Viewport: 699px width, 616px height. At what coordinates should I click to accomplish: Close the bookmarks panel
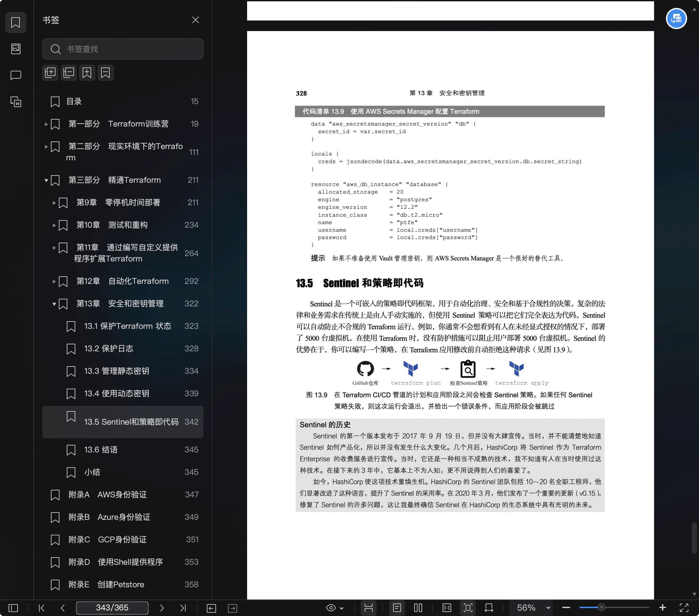point(195,20)
